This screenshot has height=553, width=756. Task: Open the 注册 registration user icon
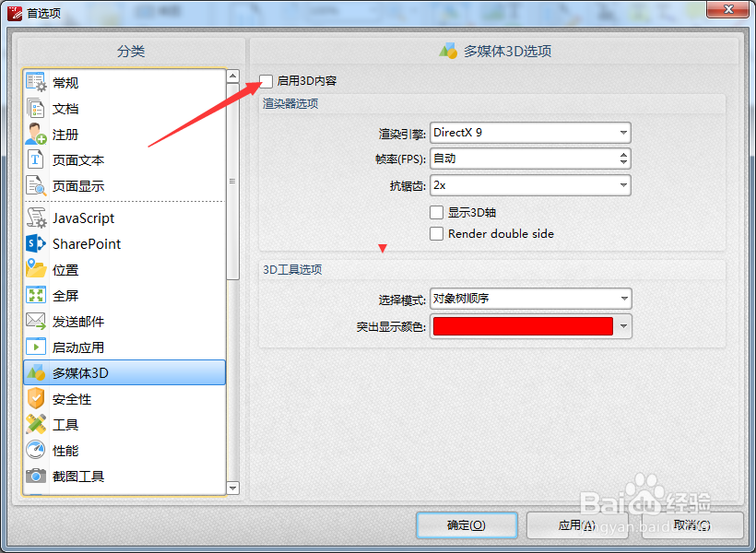pos(36,134)
